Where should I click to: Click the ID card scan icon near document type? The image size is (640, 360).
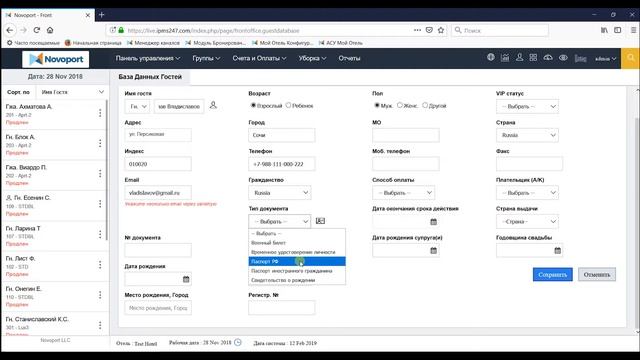(320, 221)
